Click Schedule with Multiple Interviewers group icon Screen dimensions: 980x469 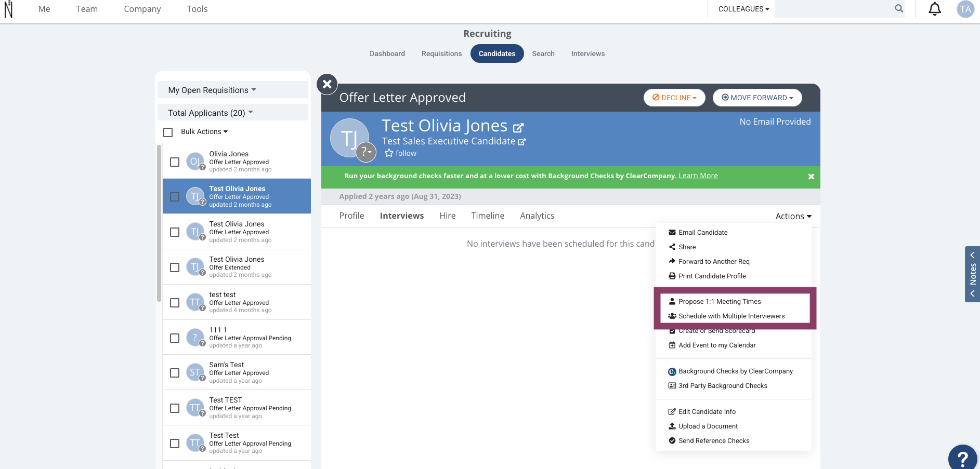pyautogui.click(x=672, y=316)
